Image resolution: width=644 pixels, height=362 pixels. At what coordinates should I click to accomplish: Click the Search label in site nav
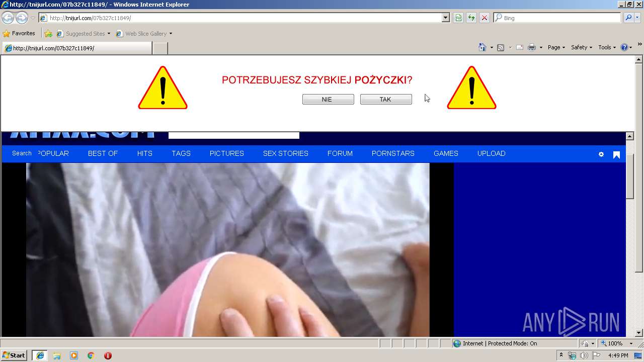point(22,153)
